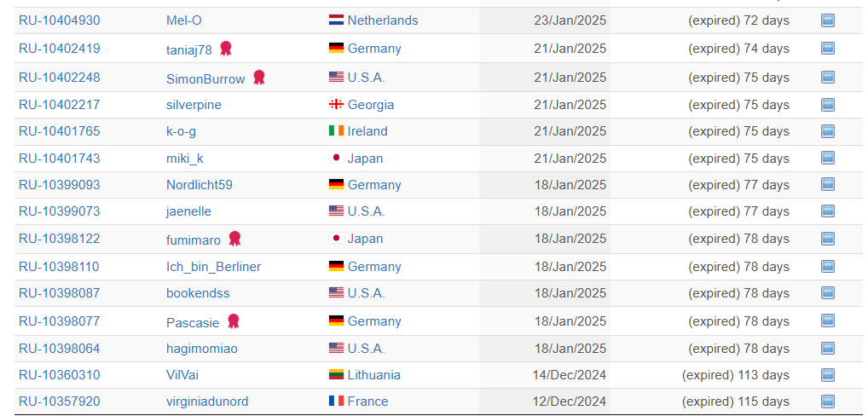View postcard image for RU-10402217
This screenshot has height=416, width=868.
click(828, 105)
